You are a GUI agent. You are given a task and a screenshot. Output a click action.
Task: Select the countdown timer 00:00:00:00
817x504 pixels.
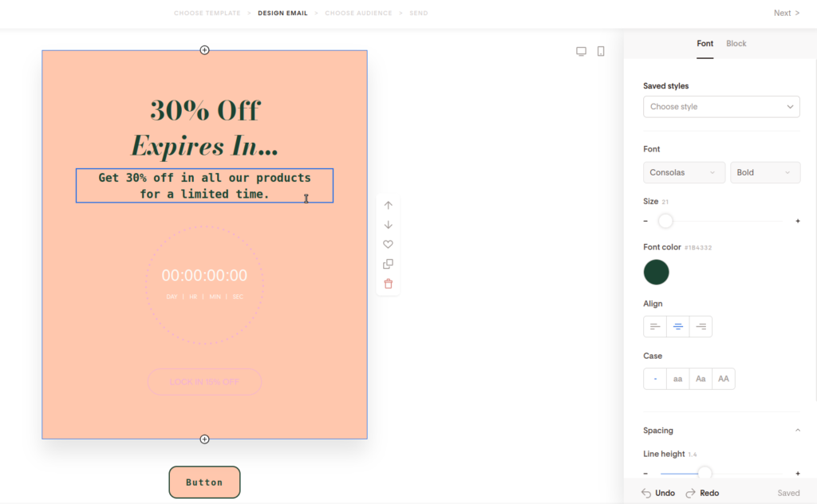click(x=205, y=275)
